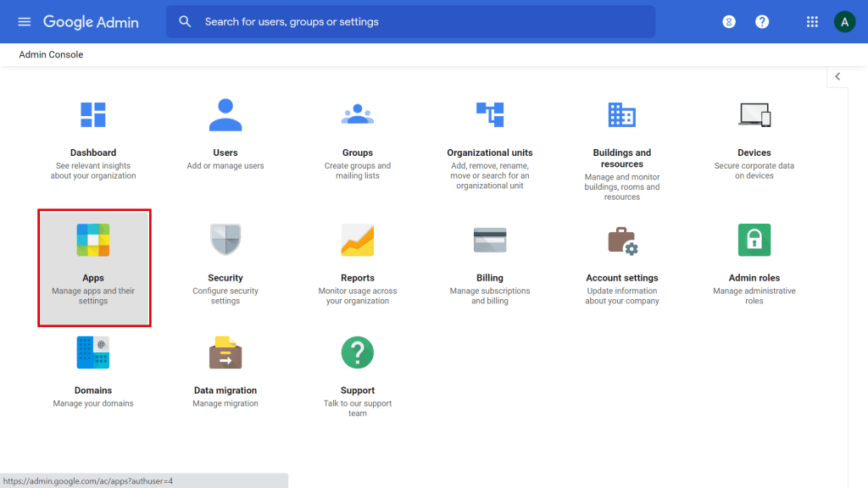The width and height of the screenshot is (868, 488).
Task: Click 'Update information about your company' text
Action: 622,296
